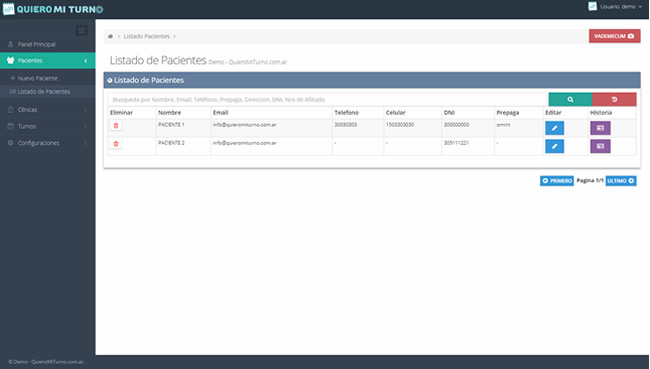Expand the Clinicas sidebar menu
This screenshot has height=369, width=650.
point(48,110)
